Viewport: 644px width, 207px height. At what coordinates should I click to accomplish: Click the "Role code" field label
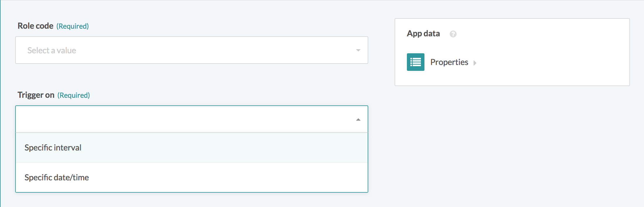tap(35, 26)
